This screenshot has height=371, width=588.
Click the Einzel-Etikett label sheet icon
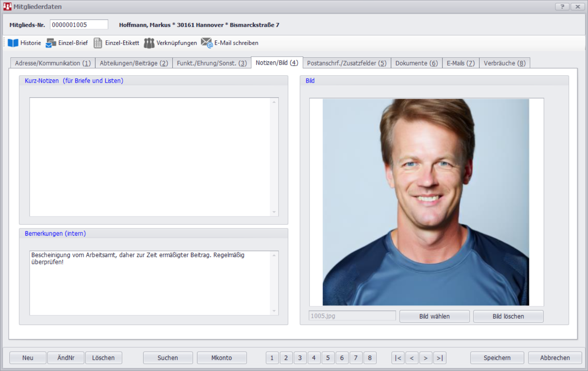[98, 43]
